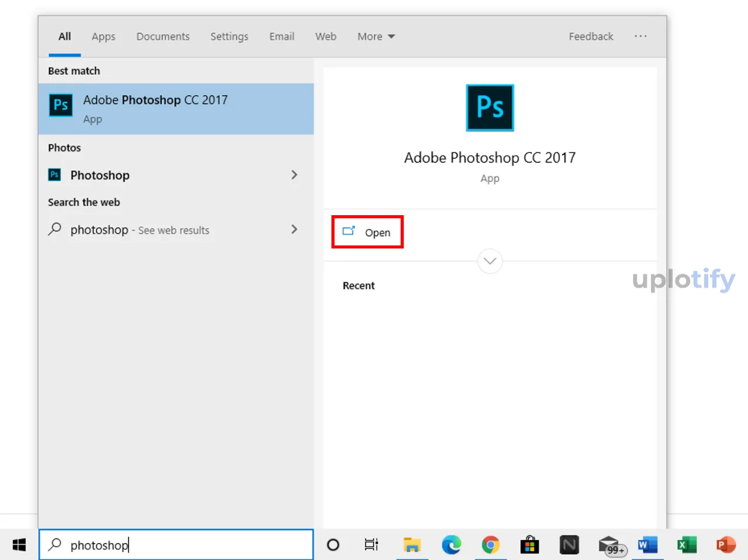Expand arrow next to Photoshop photos result
The width and height of the screenshot is (748, 560).
coord(294,175)
